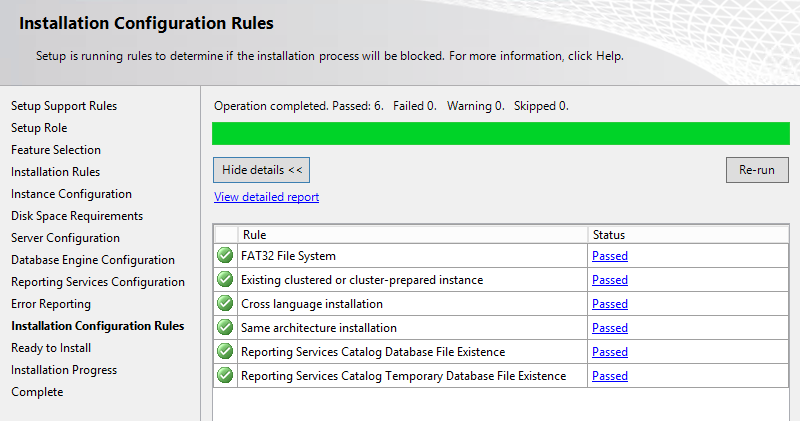800x421 pixels.
Task: Click check icon for Catalog Database File Existence
Action: 225,351
